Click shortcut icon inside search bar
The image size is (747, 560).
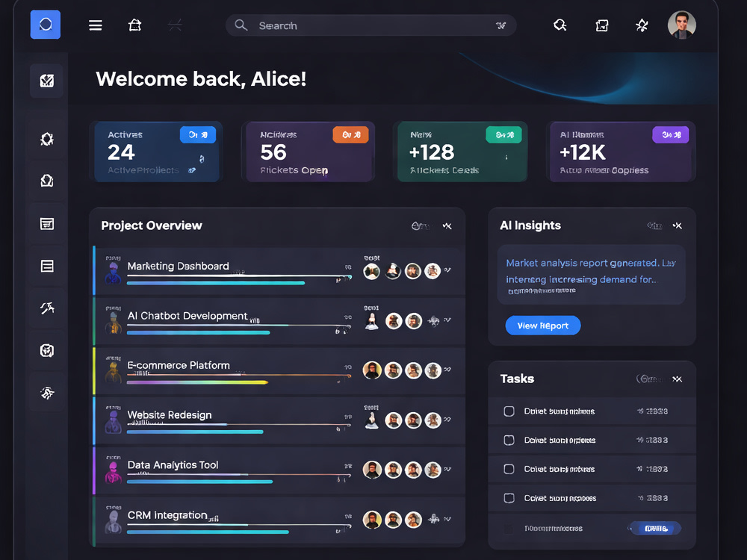500,25
